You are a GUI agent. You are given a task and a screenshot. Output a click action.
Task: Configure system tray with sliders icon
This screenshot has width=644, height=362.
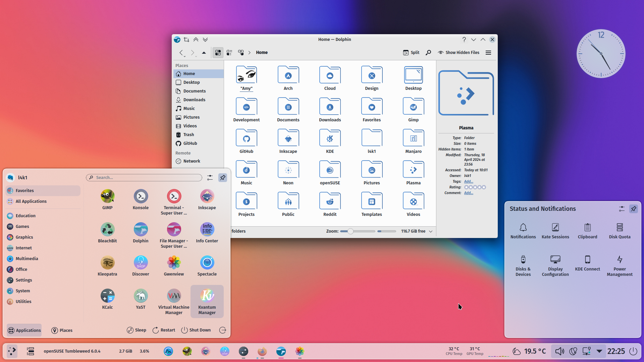622,209
